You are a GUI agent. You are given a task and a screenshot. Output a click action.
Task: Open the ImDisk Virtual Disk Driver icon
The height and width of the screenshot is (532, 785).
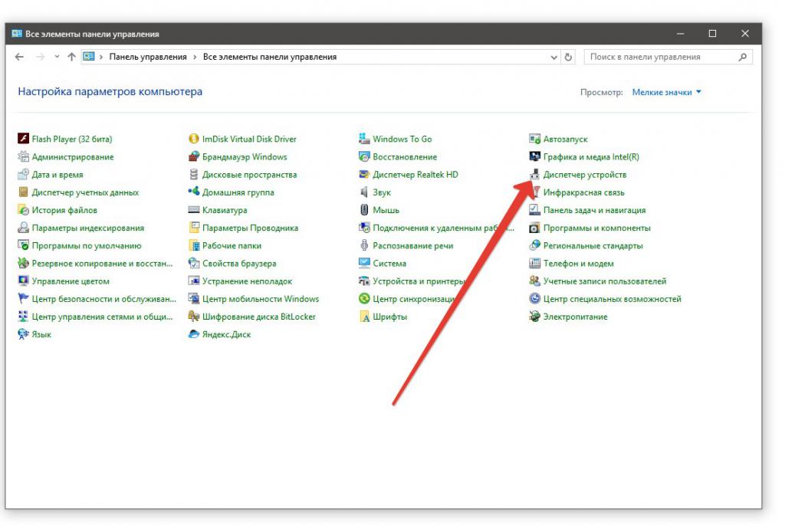[194, 139]
